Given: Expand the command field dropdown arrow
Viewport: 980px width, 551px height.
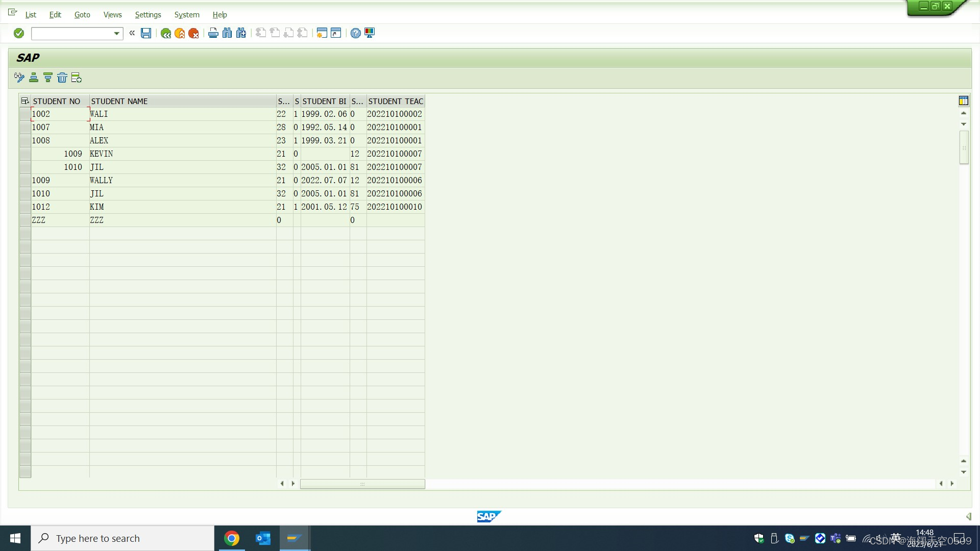Looking at the screenshot, I should 116,34.
